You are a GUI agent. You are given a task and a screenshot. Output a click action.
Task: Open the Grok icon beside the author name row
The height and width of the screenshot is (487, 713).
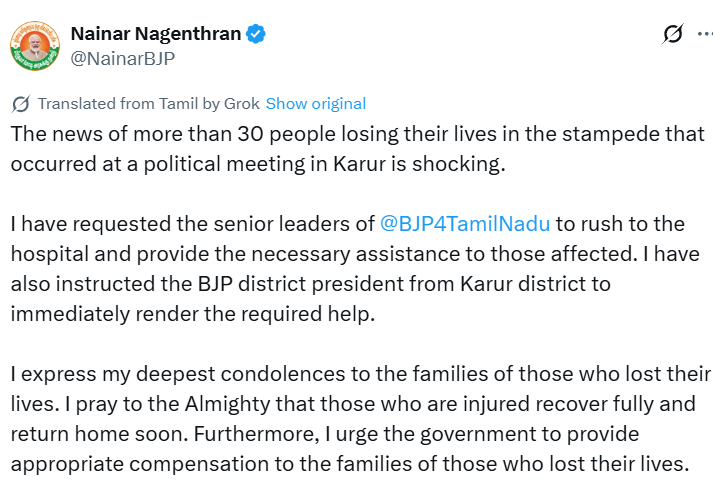(673, 34)
